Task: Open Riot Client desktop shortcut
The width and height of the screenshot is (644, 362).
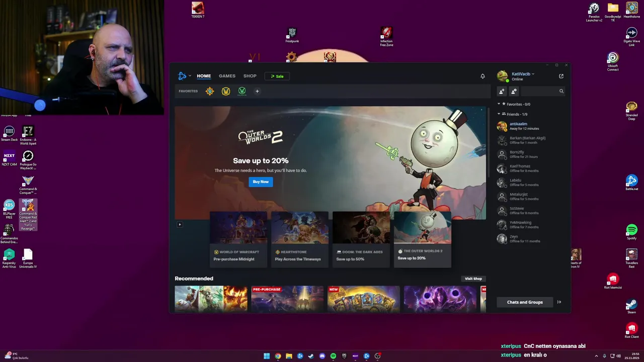Action: pos(632,330)
